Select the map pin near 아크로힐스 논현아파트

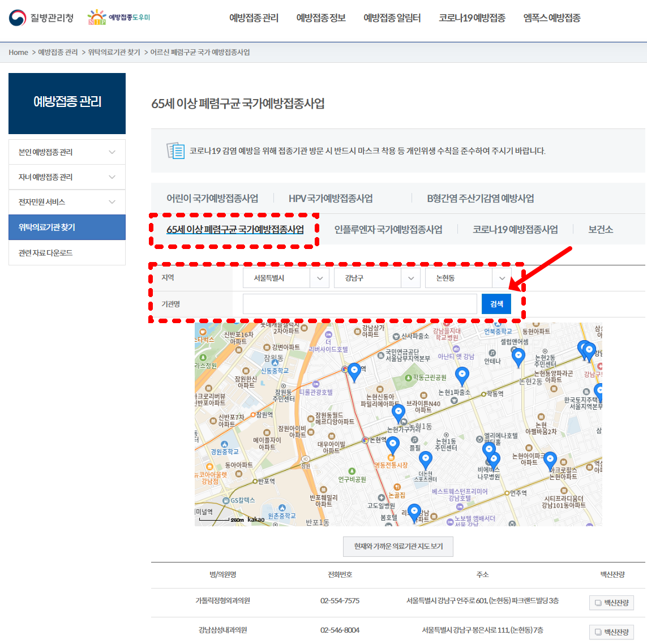click(x=550, y=461)
